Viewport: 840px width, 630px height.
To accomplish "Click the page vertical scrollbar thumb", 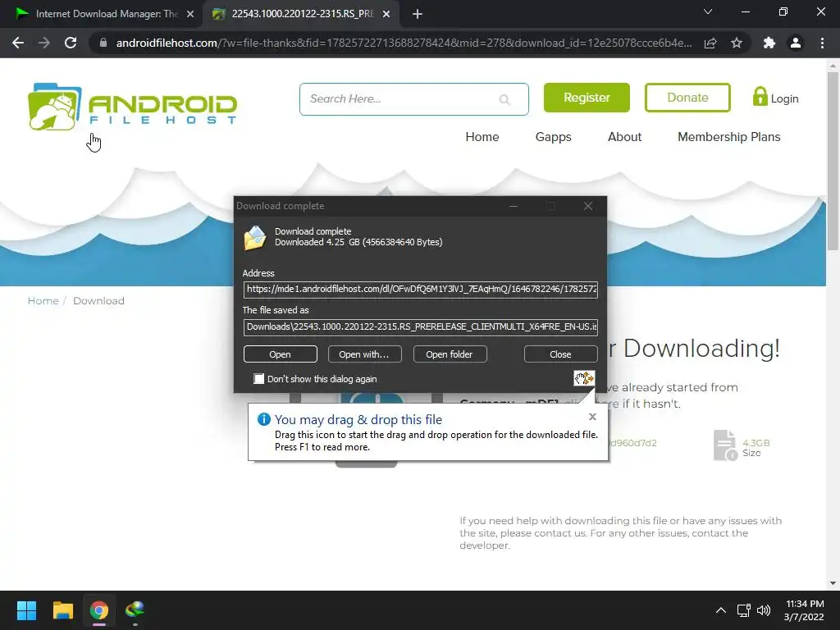I will pos(833,161).
